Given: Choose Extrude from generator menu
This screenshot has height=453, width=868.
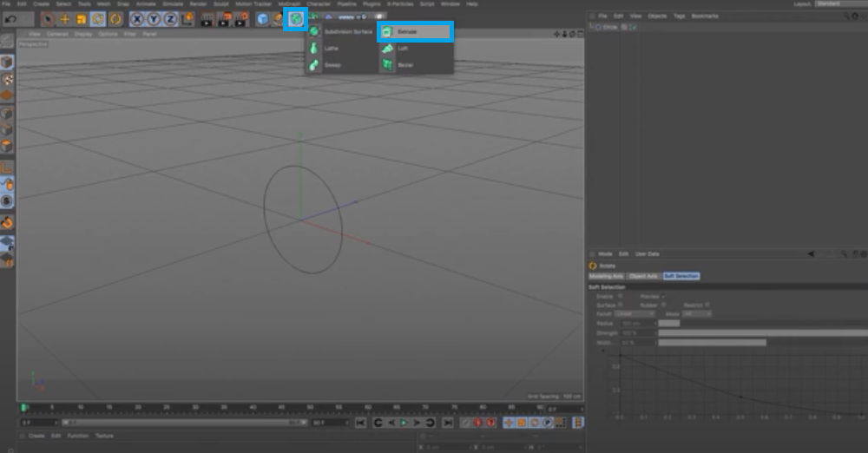Looking at the screenshot, I should click(x=415, y=31).
